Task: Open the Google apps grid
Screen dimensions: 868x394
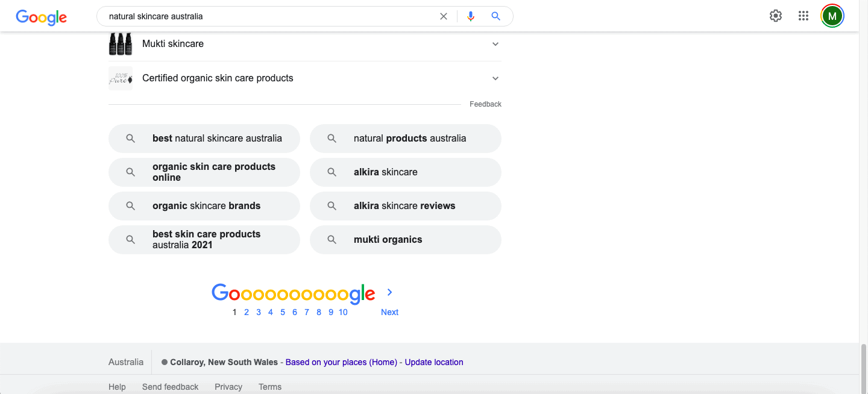Action: (804, 16)
